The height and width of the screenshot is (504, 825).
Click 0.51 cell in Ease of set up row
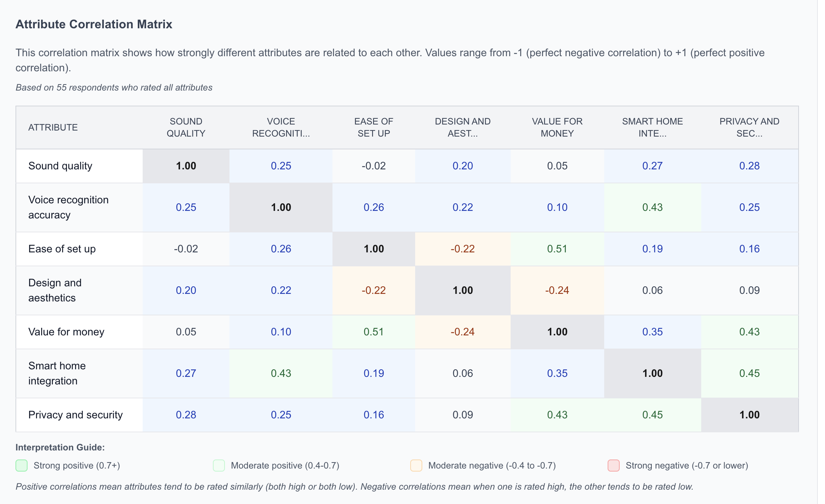557,249
